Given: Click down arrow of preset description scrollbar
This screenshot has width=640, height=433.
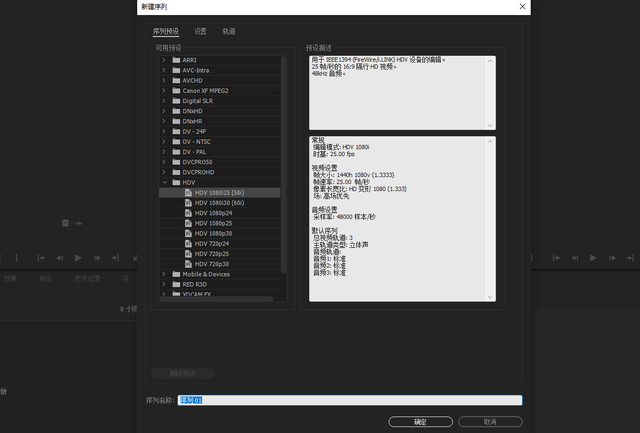Looking at the screenshot, I should [x=490, y=126].
